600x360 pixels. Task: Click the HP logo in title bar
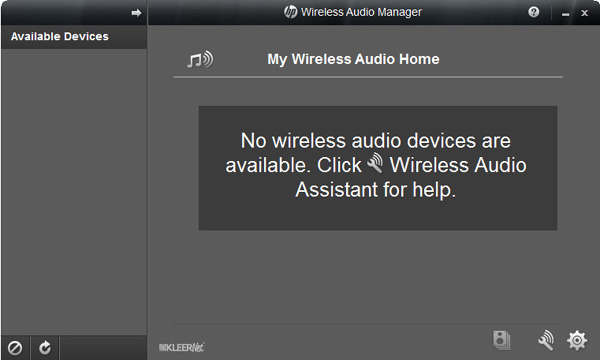[x=290, y=12]
